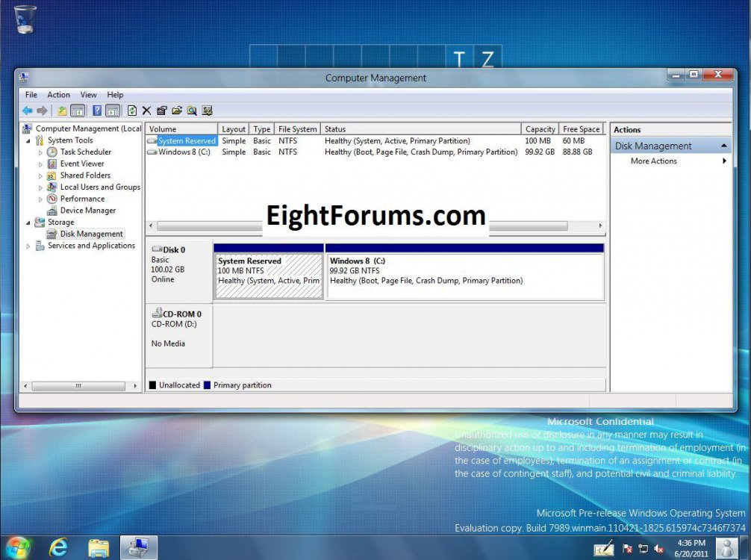Expand the Task Scheduler tree node

point(40,152)
